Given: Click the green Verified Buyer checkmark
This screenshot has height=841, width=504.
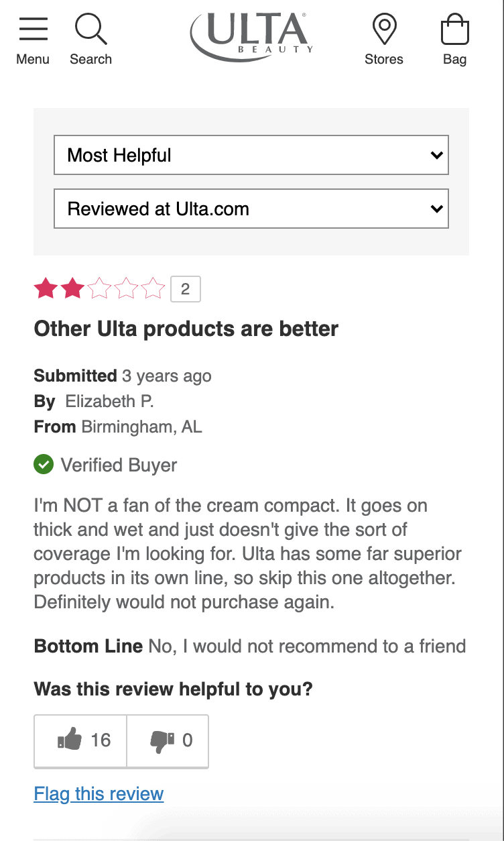Looking at the screenshot, I should (x=44, y=464).
